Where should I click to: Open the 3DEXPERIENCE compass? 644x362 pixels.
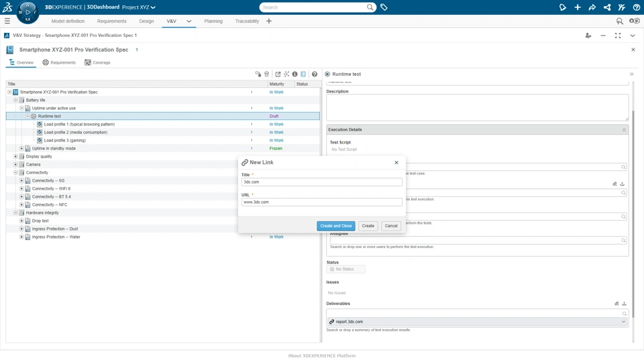point(28,12)
